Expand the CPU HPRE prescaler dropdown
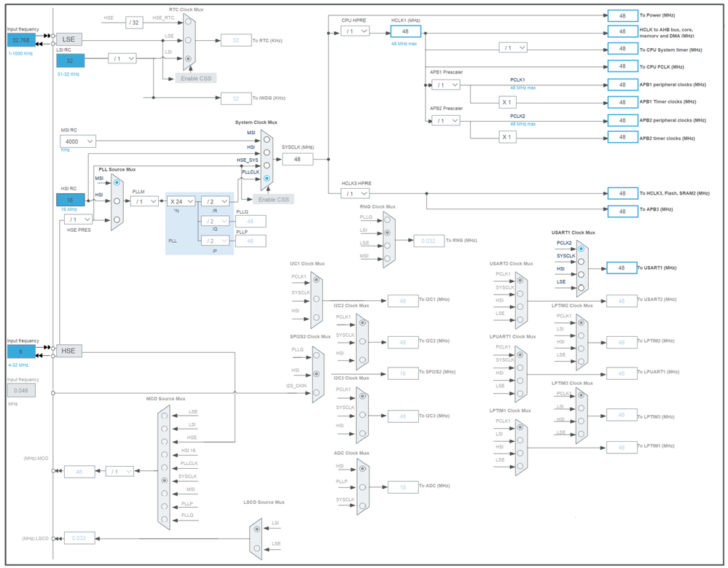Screen dimensions: 728x568 (355, 31)
